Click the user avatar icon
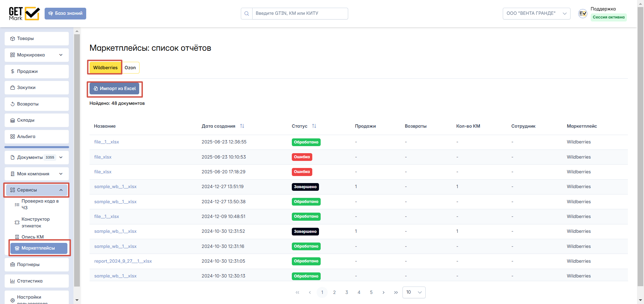 tap(583, 13)
